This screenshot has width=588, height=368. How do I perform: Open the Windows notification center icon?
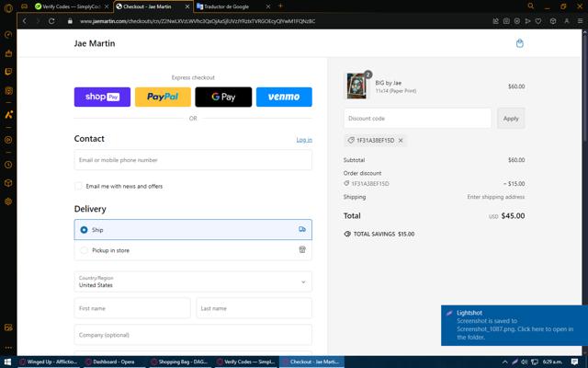[x=574, y=362]
